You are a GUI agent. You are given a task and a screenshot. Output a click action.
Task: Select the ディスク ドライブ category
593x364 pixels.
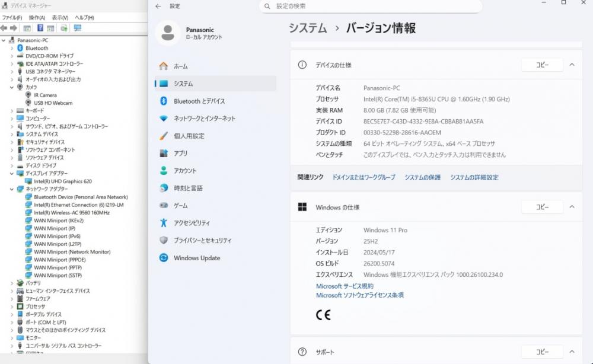click(40, 165)
